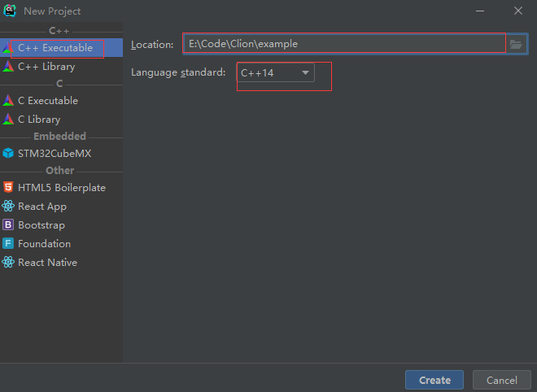Select C++ Library project type
Screen dimensions: 537x392
tap(61, 67)
